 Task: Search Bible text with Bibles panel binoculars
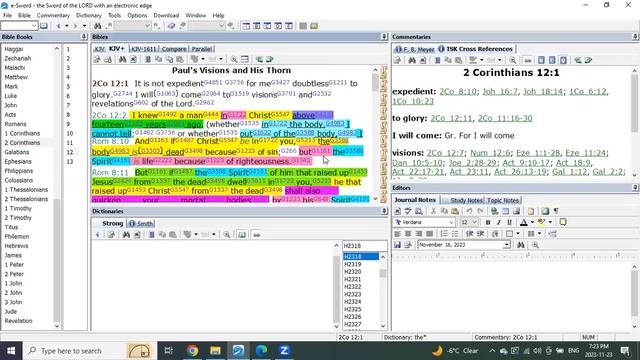[122, 60]
